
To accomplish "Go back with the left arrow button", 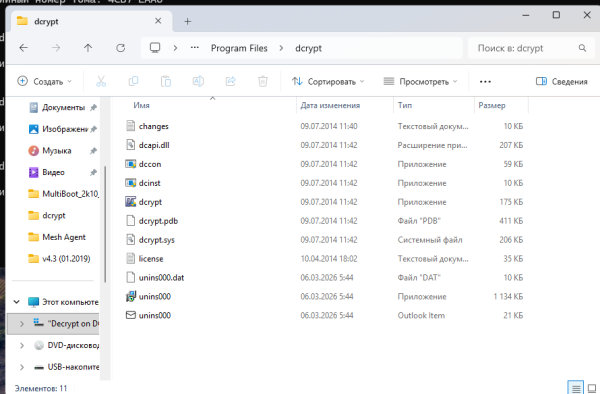I will click(24, 48).
